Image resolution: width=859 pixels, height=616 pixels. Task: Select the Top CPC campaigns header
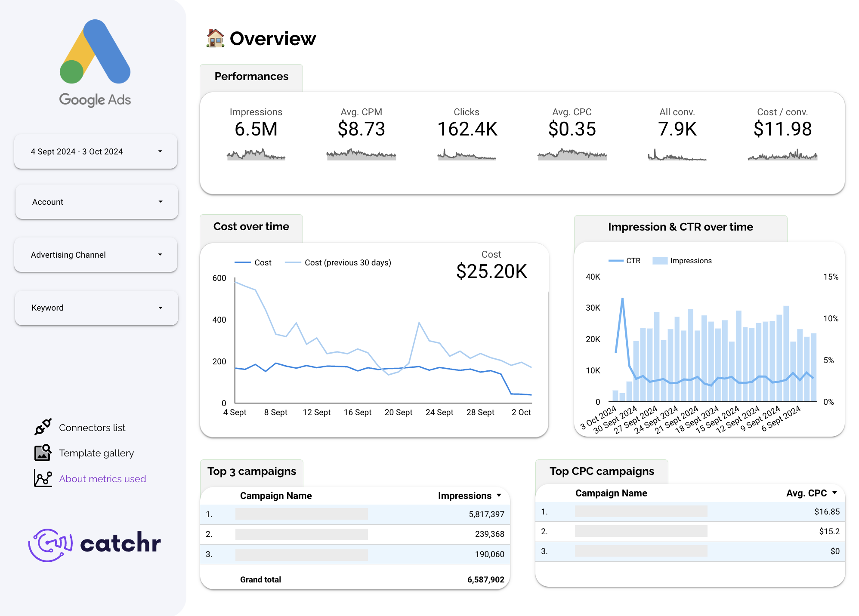pyautogui.click(x=601, y=471)
